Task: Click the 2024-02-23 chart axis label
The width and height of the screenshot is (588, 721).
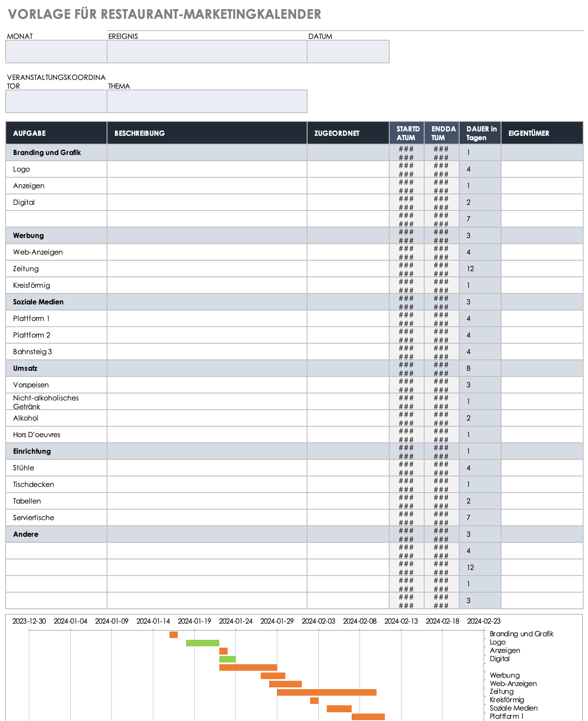Action: coord(484,621)
